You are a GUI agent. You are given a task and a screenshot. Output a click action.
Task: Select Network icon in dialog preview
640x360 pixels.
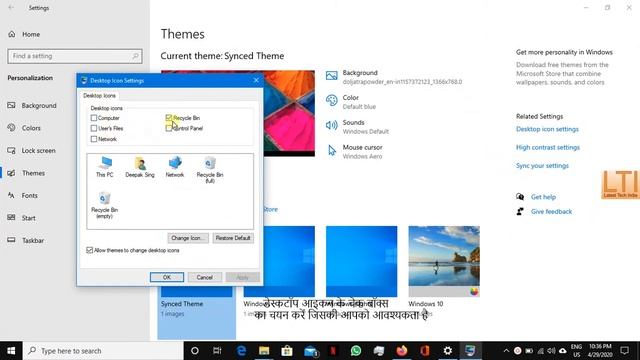[175, 167]
